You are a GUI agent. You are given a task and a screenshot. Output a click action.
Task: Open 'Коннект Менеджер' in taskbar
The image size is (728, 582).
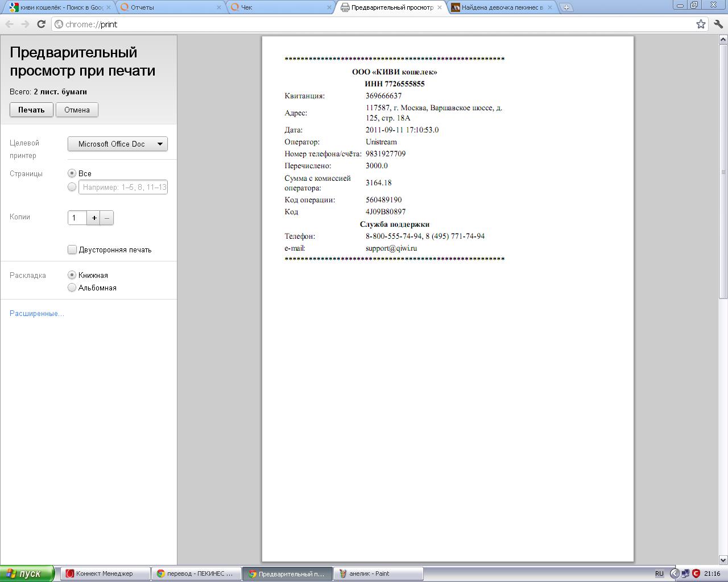coord(105,573)
